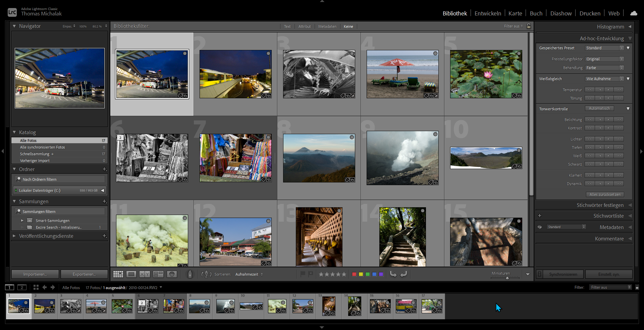Open Sortieren Aufnahmezeit dropdown
The width and height of the screenshot is (644, 330).
249,274
